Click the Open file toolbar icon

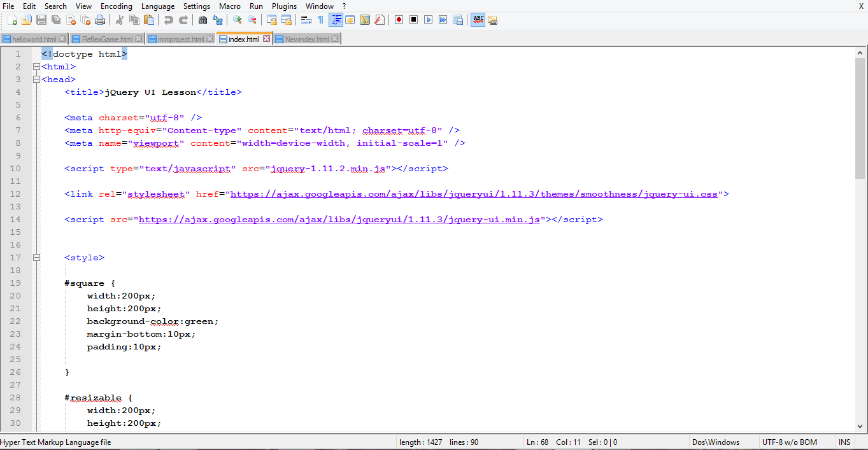coord(26,20)
